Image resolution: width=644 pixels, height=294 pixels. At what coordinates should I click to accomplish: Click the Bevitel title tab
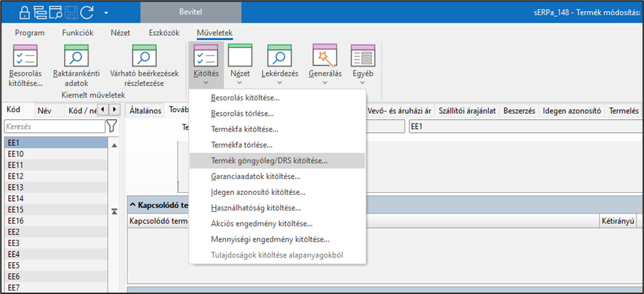pos(191,12)
